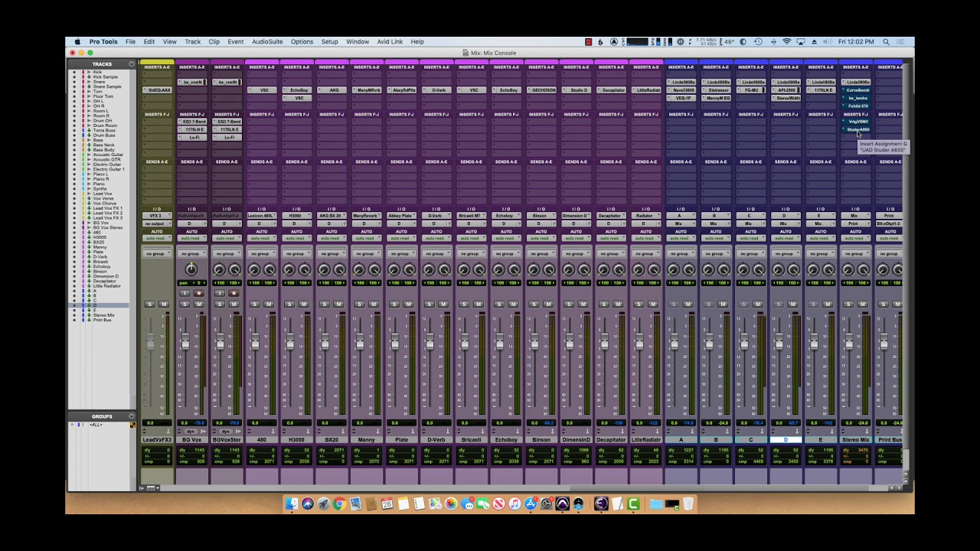
Task: Open no group selector on A track
Action: click(681, 254)
